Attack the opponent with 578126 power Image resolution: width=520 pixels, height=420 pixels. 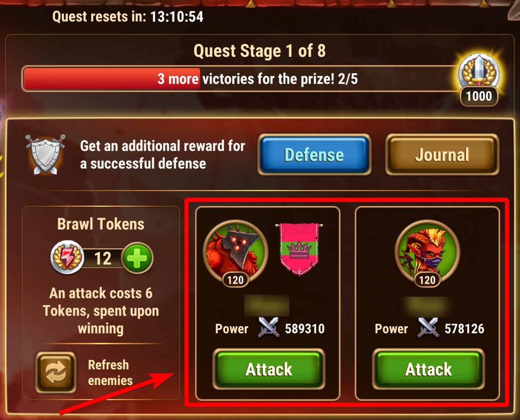coord(429,369)
